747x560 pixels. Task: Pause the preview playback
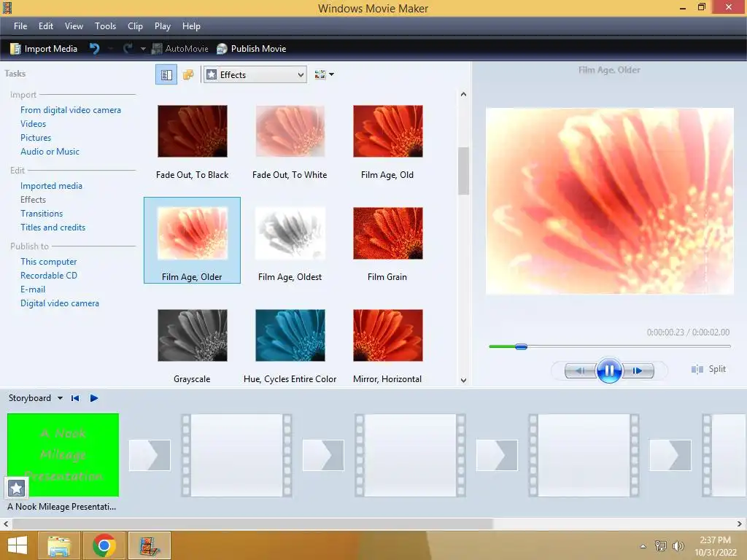(609, 370)
